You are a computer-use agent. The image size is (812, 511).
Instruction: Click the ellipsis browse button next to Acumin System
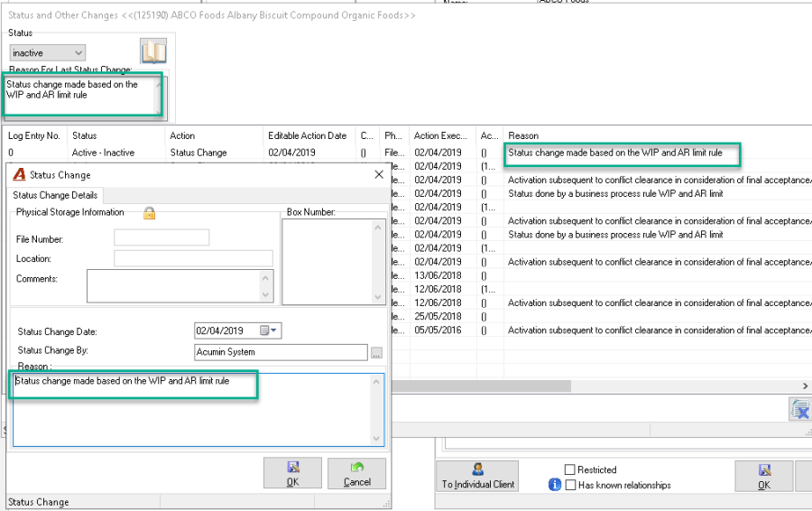point(376,353)
